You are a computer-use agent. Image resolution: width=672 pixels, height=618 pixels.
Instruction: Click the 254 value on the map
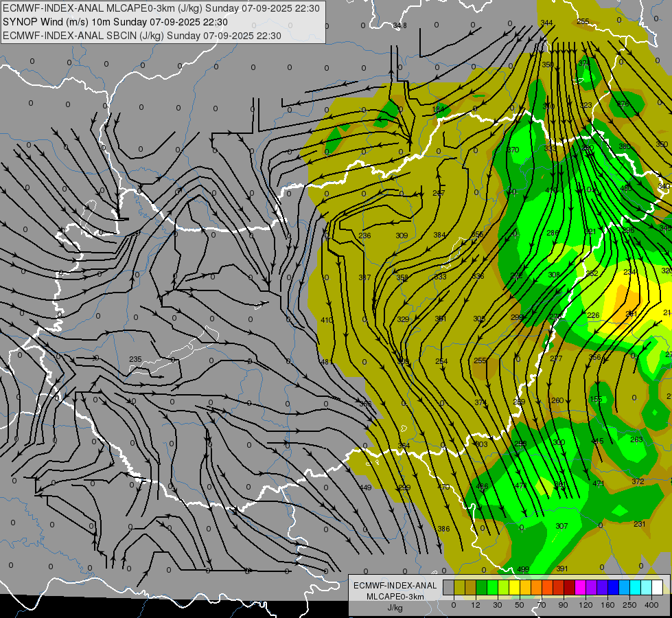(441, 362)
